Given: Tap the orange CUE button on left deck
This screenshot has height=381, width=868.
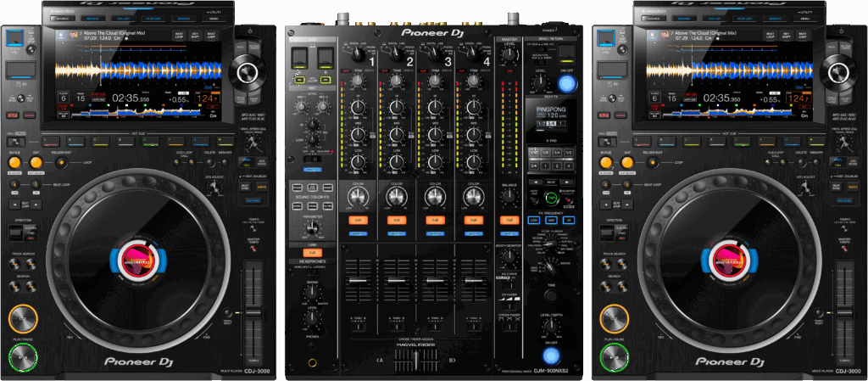Looking at the screenshot, I should click(x=23, y=318).
